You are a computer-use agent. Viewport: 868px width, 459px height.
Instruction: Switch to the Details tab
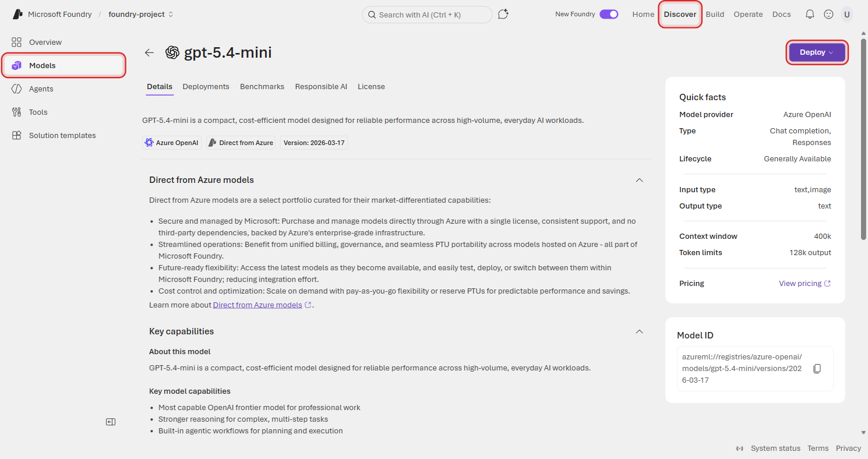[160, 87]
